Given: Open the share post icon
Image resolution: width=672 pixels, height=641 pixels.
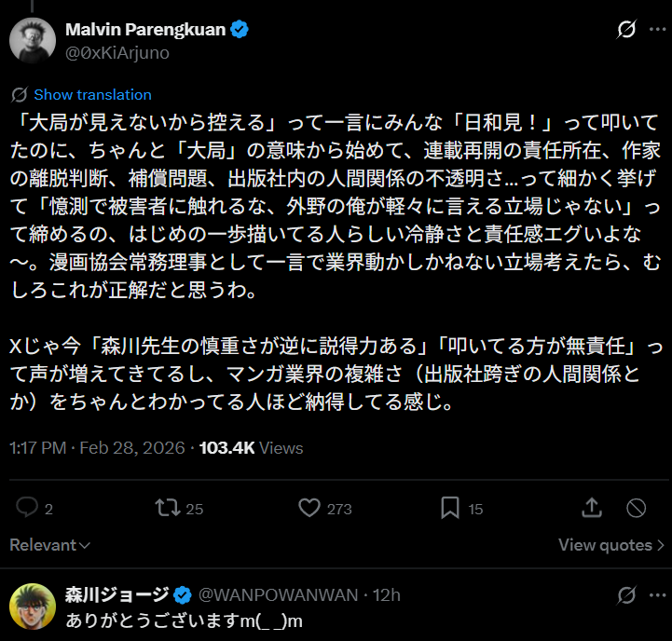Looking at the screenshot, I should 591,508.
